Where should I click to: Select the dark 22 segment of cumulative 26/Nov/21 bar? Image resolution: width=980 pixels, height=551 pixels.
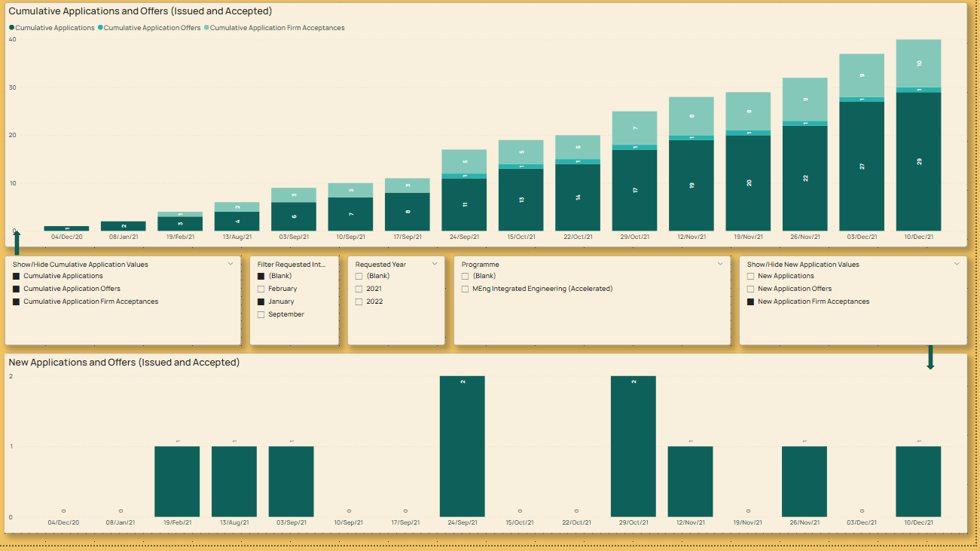804,178
